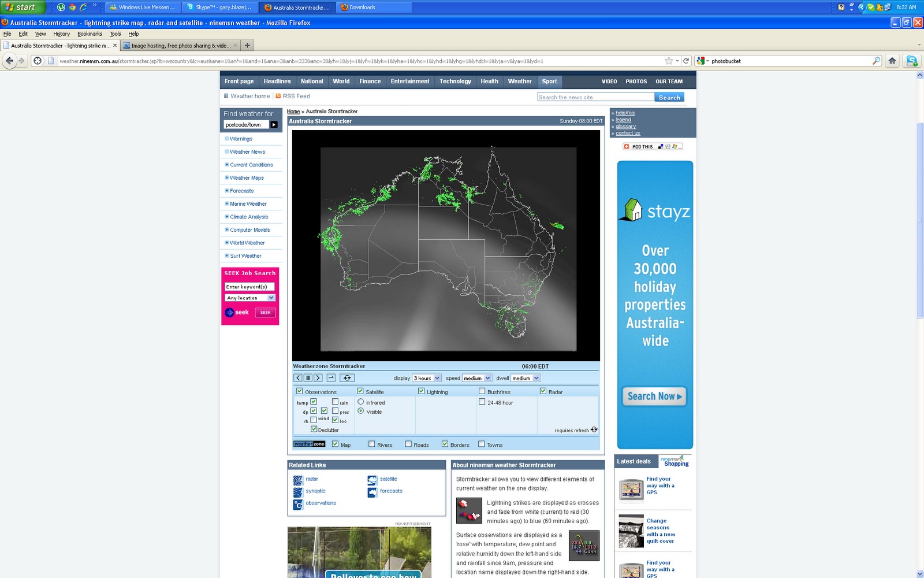The height and width of the screenshot is (578, 924).
Task: Open the Weather section in site navigation
Action: point(520,81)
